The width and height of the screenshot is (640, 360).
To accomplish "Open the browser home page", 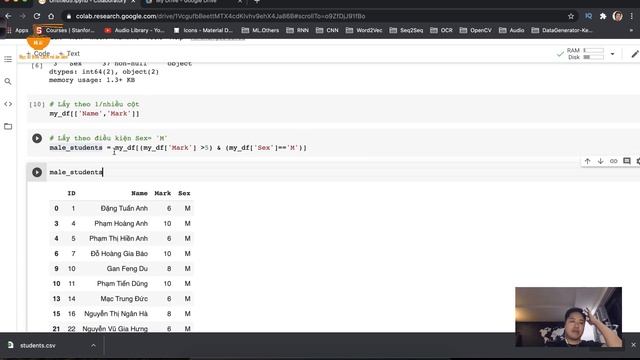I will (x=51, y=16).
